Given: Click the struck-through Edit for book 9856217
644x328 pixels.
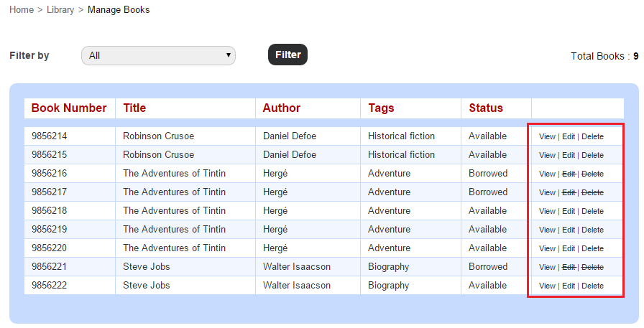Looking at the screenshot, I should tap(569, 192).
